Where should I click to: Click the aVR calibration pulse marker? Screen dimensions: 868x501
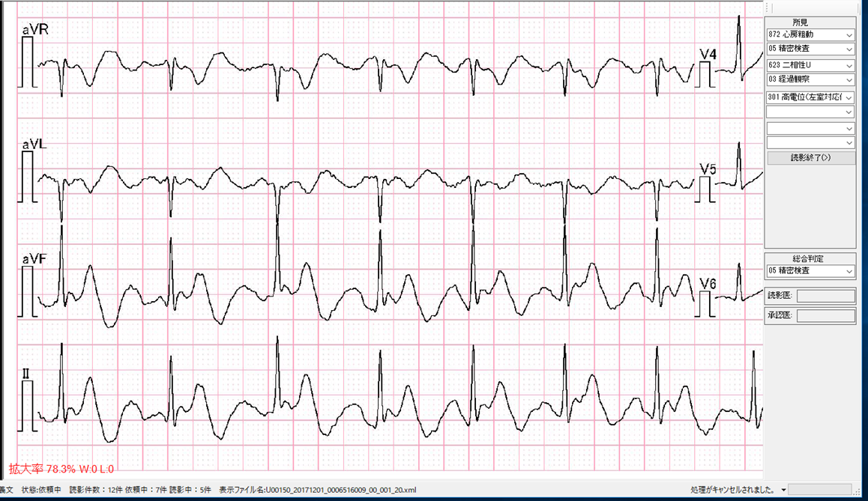(28, 62)
